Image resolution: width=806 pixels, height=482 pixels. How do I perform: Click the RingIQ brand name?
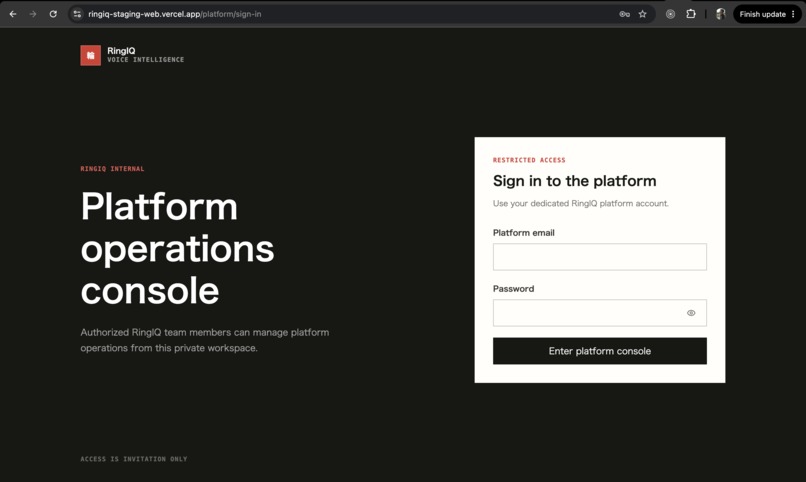coord(121,50)
